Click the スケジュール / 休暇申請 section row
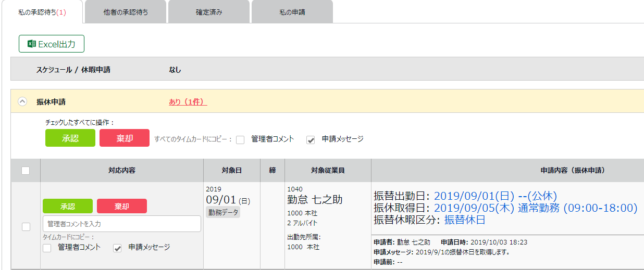This screenshot has width=644, height=270. pyautogui.click(x=327, y=69)
